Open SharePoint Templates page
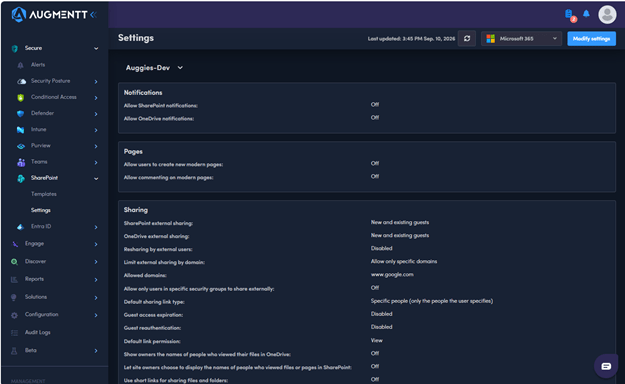This screenshot has height=384, width=625. tap(44, 194)
